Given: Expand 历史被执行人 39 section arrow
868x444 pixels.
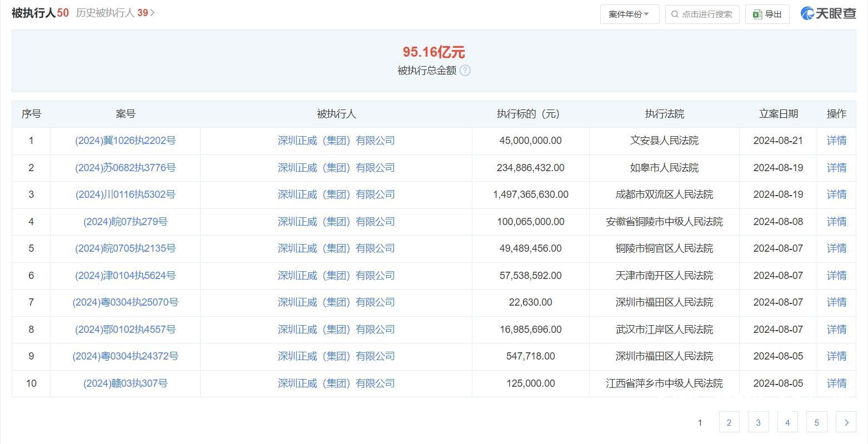Looking at the screenshot, I should [x=153, y=12].
